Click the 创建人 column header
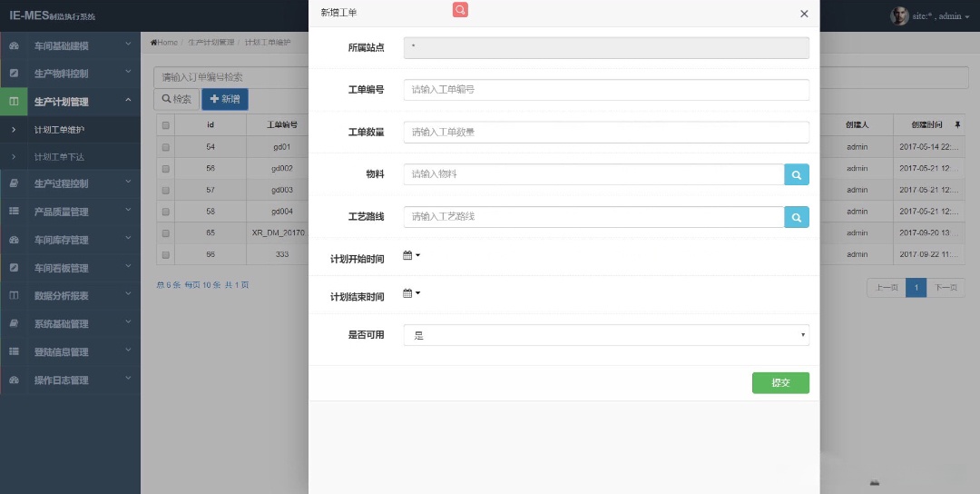 pos(857,125)
